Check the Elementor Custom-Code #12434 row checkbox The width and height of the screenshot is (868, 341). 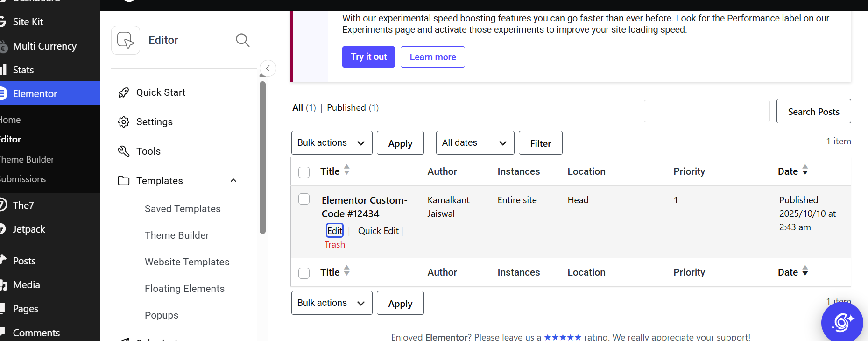(304, 199)
